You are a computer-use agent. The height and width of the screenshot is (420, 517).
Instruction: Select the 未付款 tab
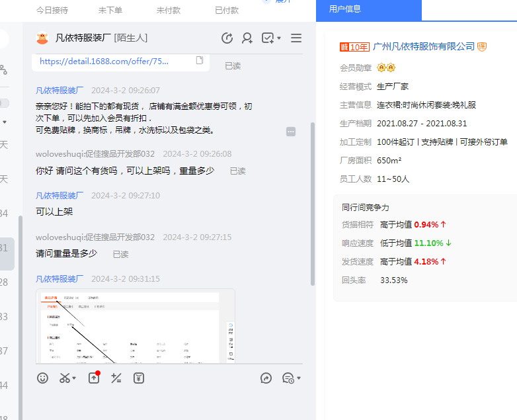tap(169, 11)
